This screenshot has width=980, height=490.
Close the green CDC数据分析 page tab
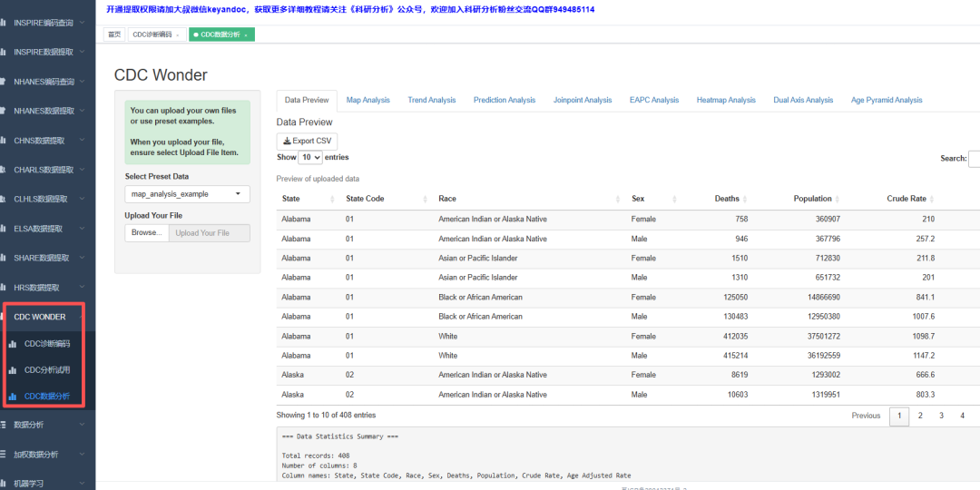(246, 35)
